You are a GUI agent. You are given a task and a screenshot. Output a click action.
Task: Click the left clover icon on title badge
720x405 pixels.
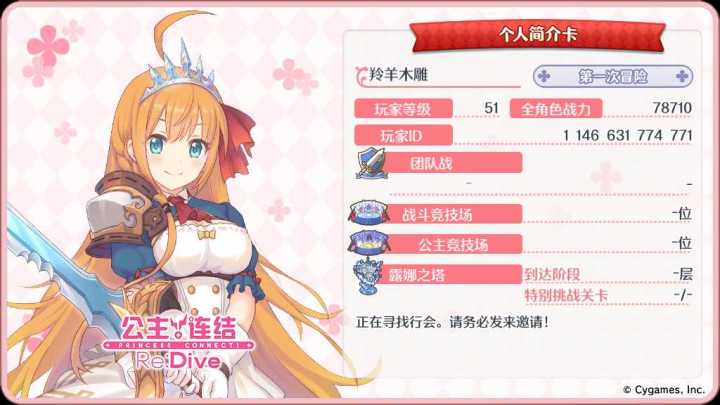(x=544, y=76)
